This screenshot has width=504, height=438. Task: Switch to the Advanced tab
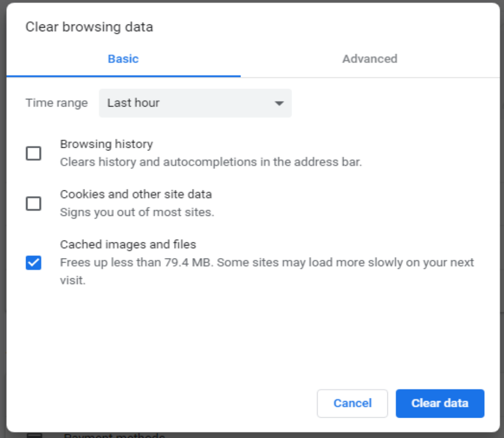point(369,59)
